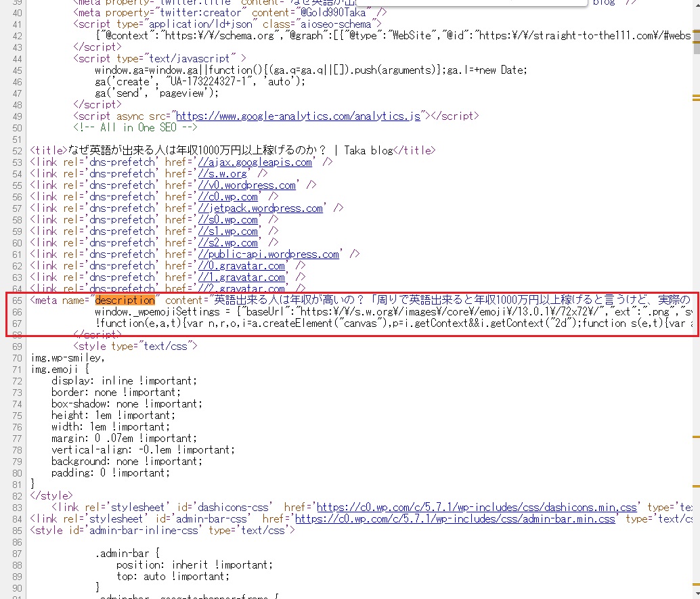Open the //0.gravatar.com link
This screenshot has height=599, width=700.
tap(242, 265)
